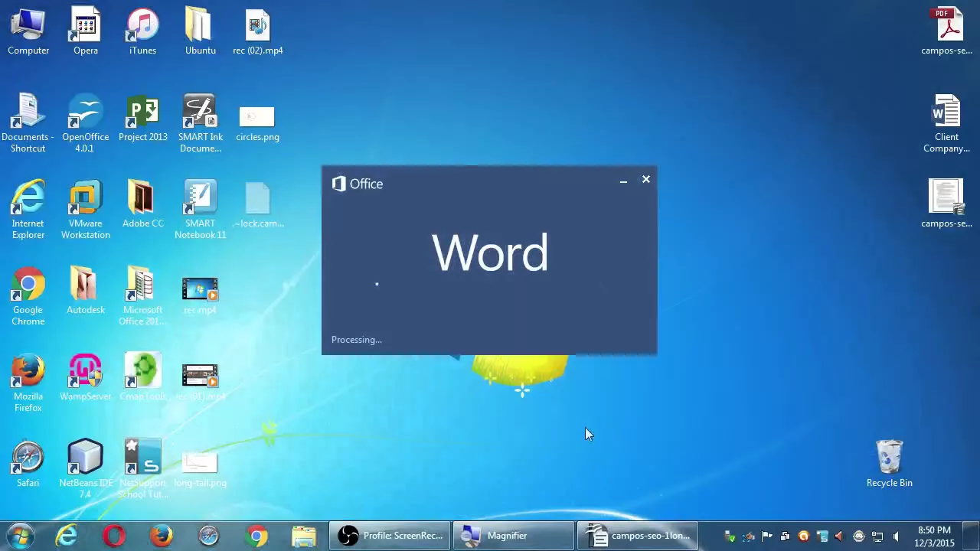980x551 pixels.
Task: Select the Safari desktop shortcut
Action: point(28,463)
